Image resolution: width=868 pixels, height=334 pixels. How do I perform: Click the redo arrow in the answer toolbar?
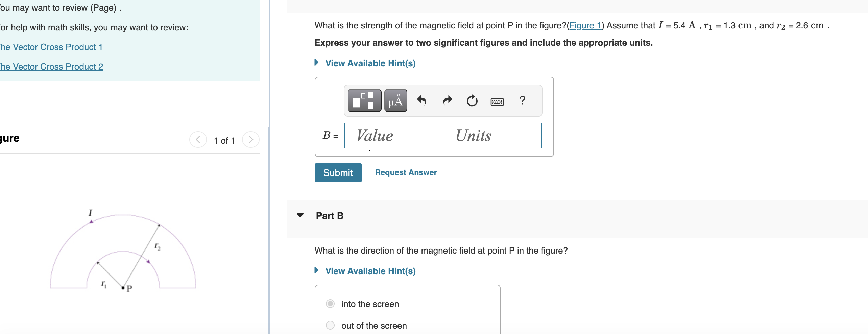pyautogui.click(x=447, y=101)
